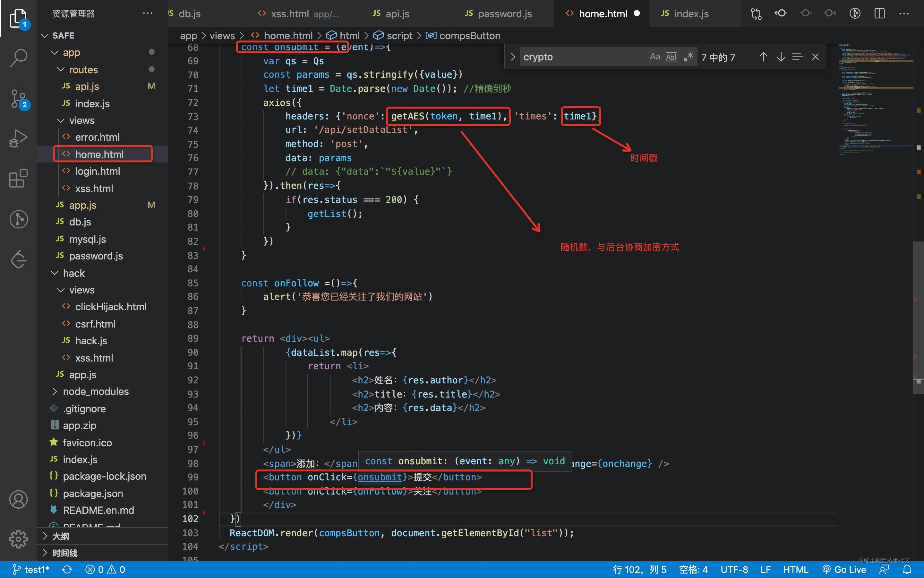Click the feedback icon in status bar
The width and height of the screenshot is (924, 578).
coord(884,570)
